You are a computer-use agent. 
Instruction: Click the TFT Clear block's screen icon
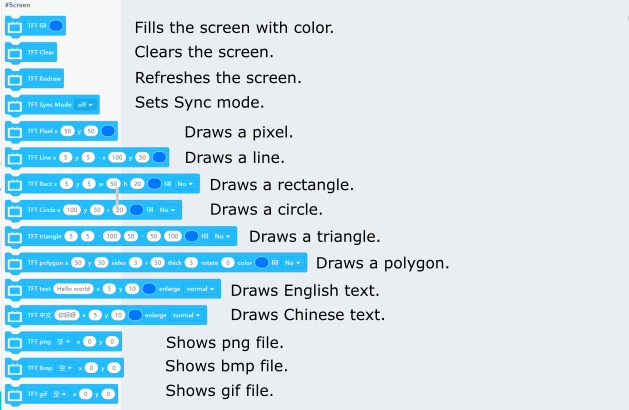pyautogui.click(x=15, y=51)
